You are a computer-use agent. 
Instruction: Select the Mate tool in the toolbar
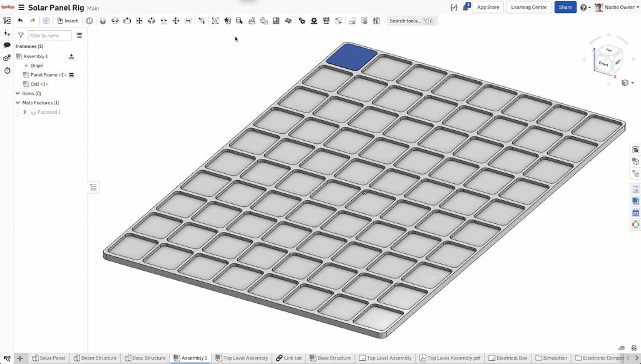tap(102, 20)
